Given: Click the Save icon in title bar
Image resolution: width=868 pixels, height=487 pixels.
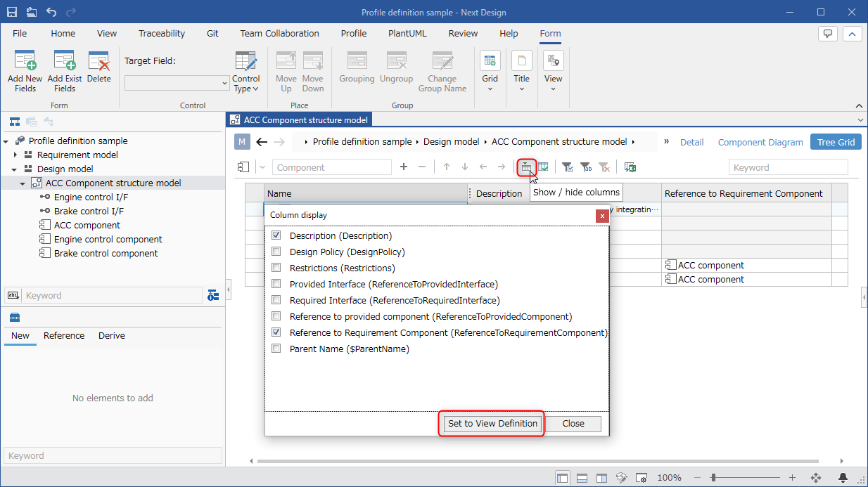Looking at the screenshot, I should (x=12, y=12).
